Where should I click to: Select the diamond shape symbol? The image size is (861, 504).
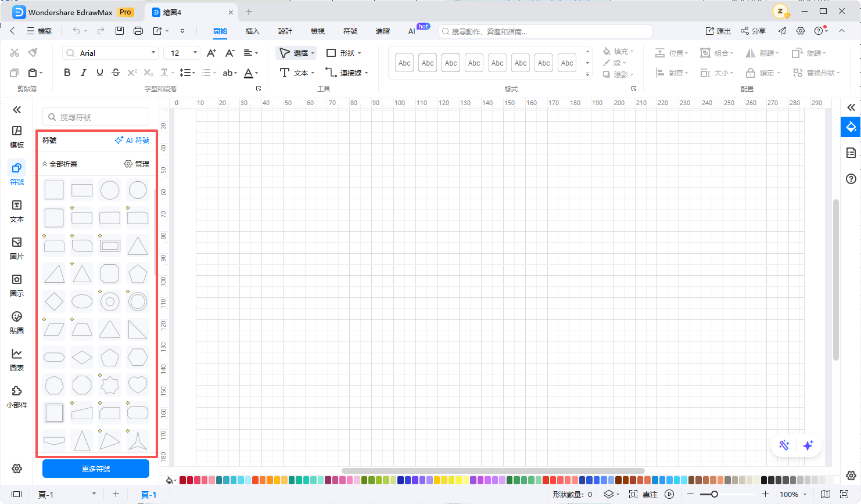tap(54, 301)
